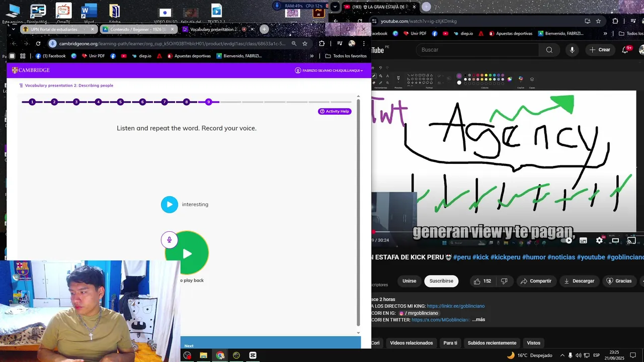Click the Cambridge logo
The width and height of the screenshot is (644, 362).
(x=31, y=70)
